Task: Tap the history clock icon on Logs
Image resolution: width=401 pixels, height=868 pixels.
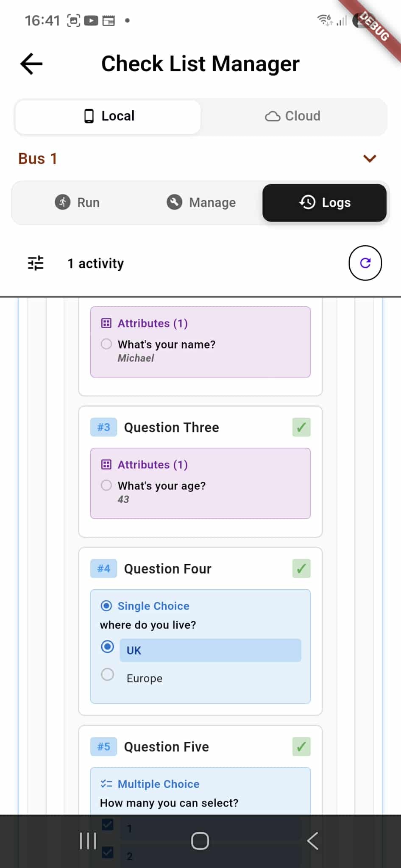Action: tap(308, 202)
